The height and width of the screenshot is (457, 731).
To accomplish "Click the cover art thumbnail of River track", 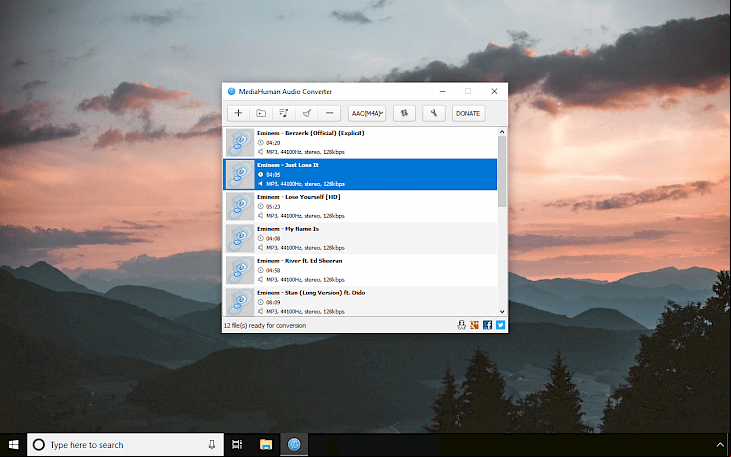I will (240, 270).
